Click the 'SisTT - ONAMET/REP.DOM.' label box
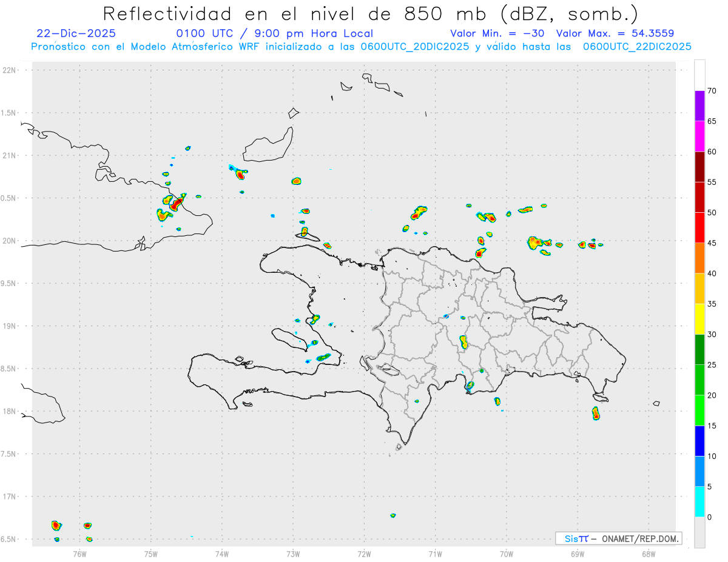Image resolution: width=728 pixels, height=562 pixels. click(618, 538)
